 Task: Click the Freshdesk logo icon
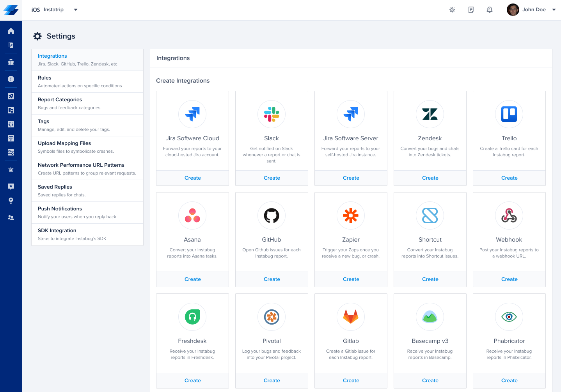(x=192, y=317)
